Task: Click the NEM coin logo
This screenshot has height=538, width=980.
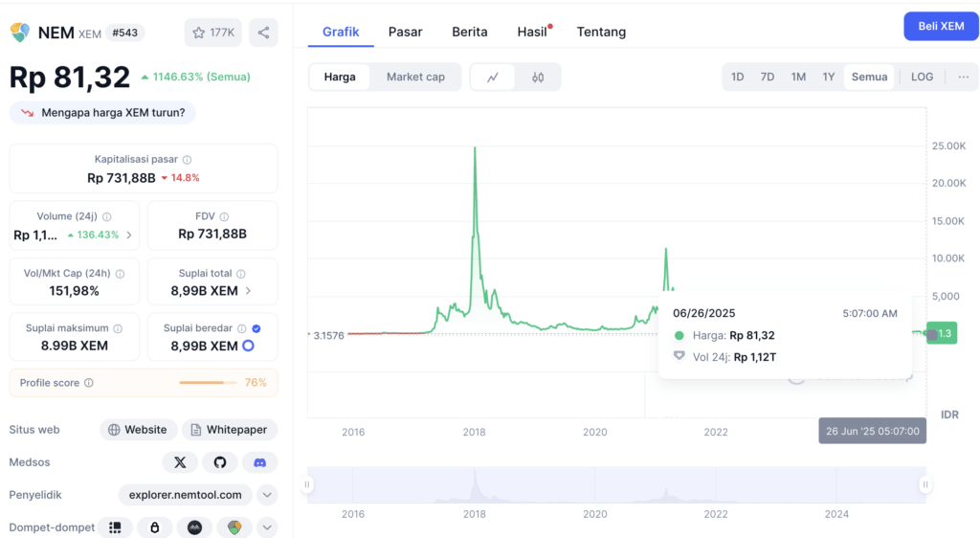Action: click(x=20, y=33)
